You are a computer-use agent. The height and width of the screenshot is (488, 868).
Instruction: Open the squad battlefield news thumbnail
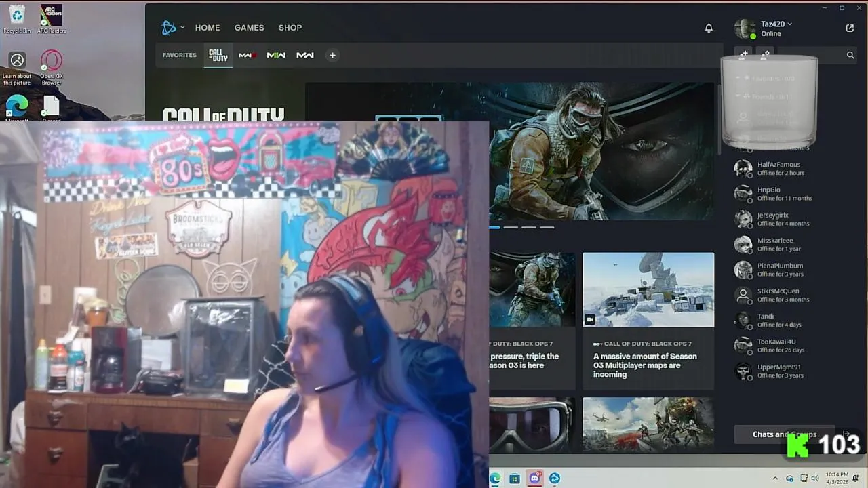pyautogui.click(x=648, y=424)
